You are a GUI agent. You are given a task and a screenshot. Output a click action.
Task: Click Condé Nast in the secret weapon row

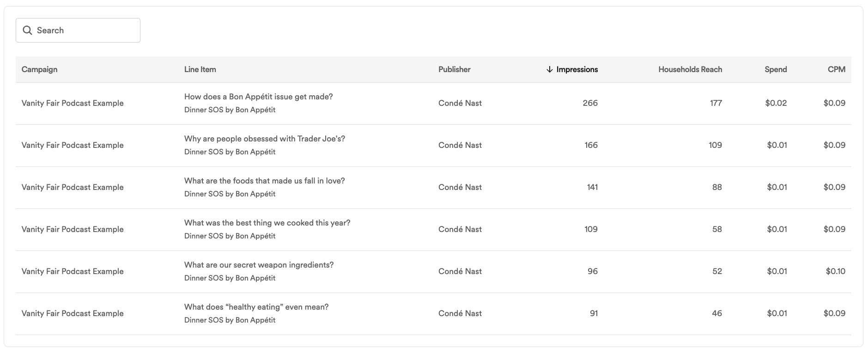460,271
